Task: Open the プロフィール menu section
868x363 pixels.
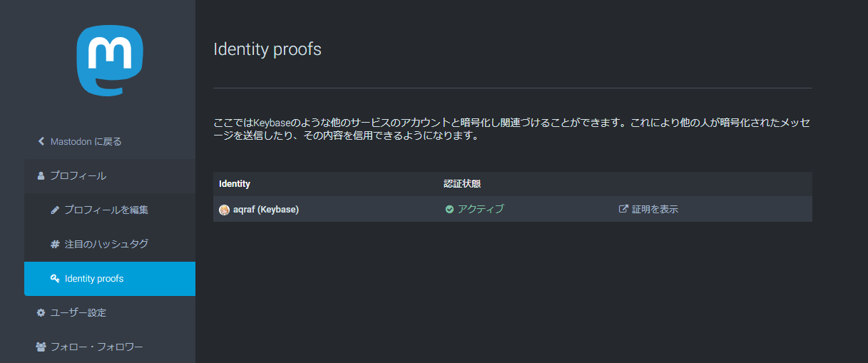Action: (78, 175)
